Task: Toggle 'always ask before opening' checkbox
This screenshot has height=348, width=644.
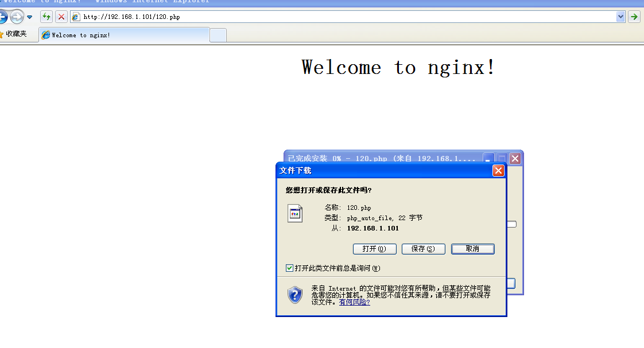Action: 289,268
